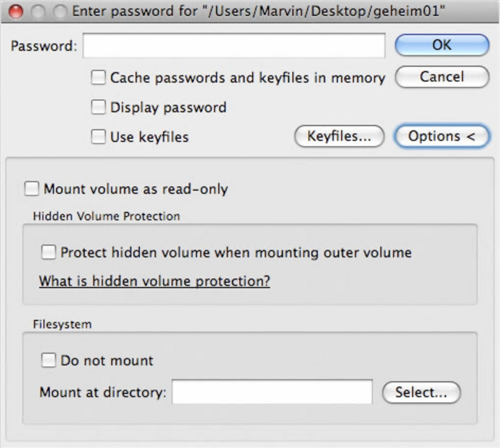Viewport: 500px width, 448px height.
Task: Collapse the Options < panel
Action: click(x=442, y=137)
